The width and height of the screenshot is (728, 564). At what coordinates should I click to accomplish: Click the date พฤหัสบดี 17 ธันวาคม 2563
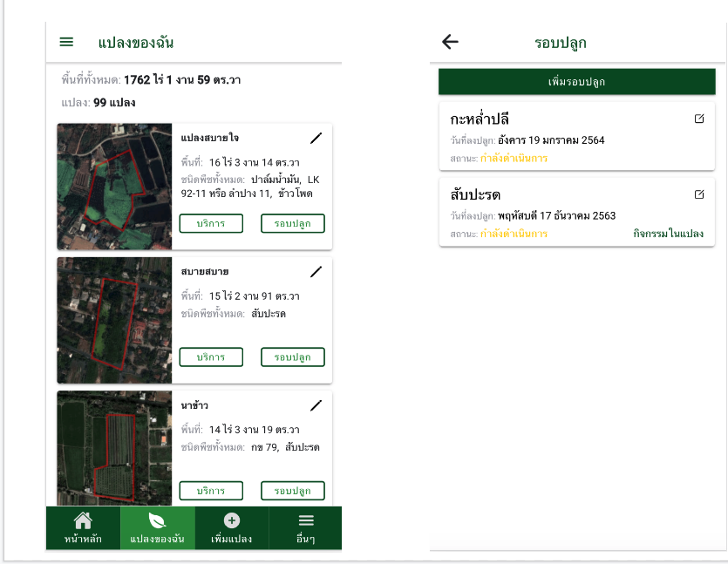pos(556,216)
